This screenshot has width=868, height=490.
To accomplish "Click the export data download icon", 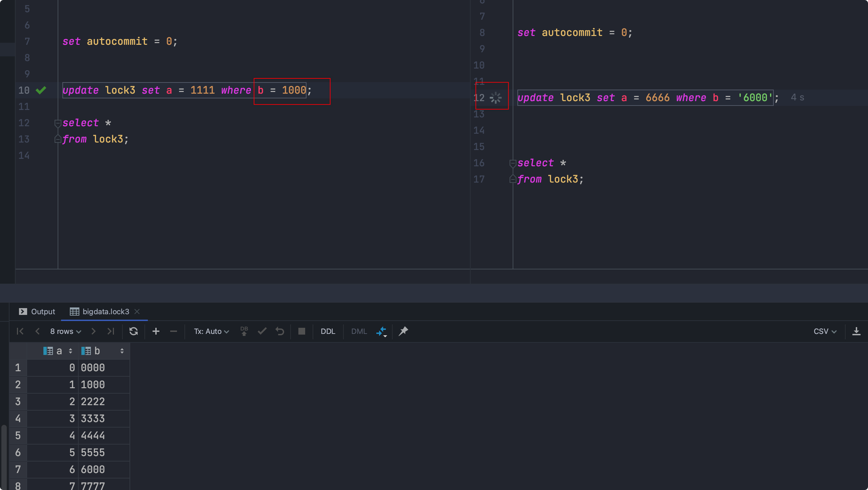I will click(x=856, y=331).
